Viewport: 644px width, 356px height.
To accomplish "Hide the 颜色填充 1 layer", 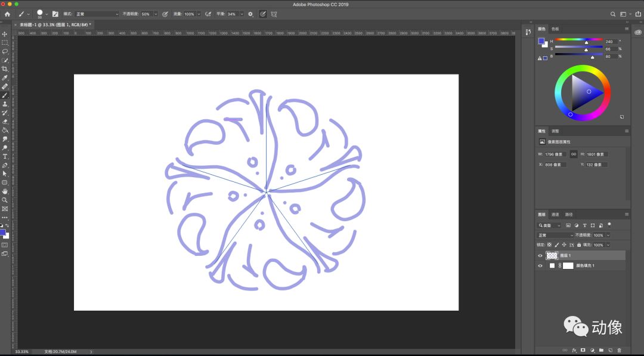I will pos(540,265).
